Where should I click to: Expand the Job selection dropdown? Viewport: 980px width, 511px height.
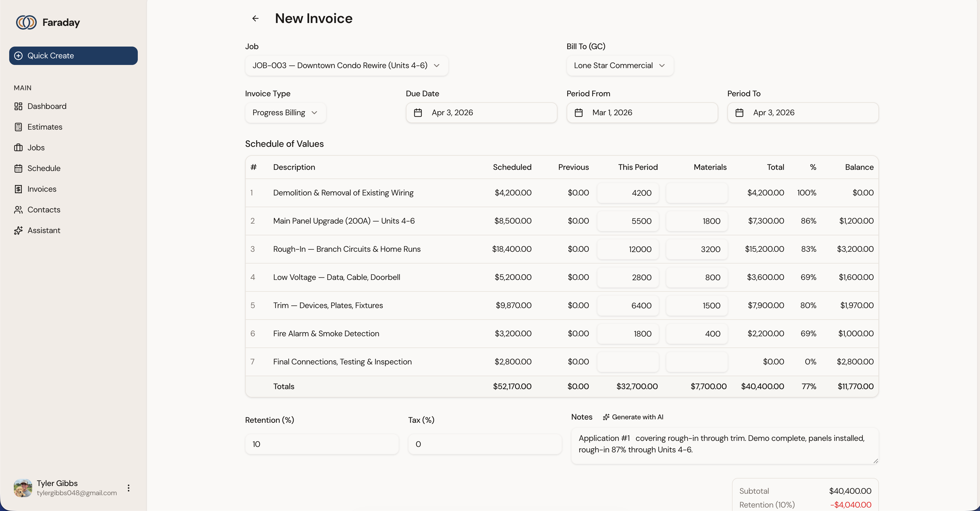click(x=346, y=66)
